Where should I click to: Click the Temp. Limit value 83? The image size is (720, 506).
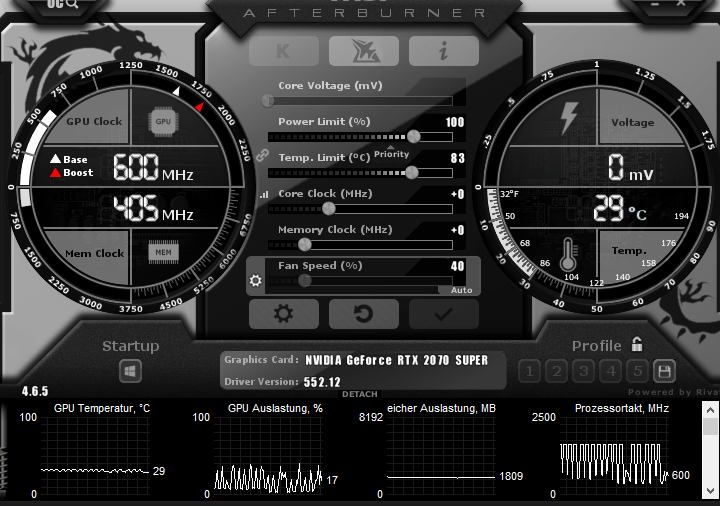(x=457, y=158)
